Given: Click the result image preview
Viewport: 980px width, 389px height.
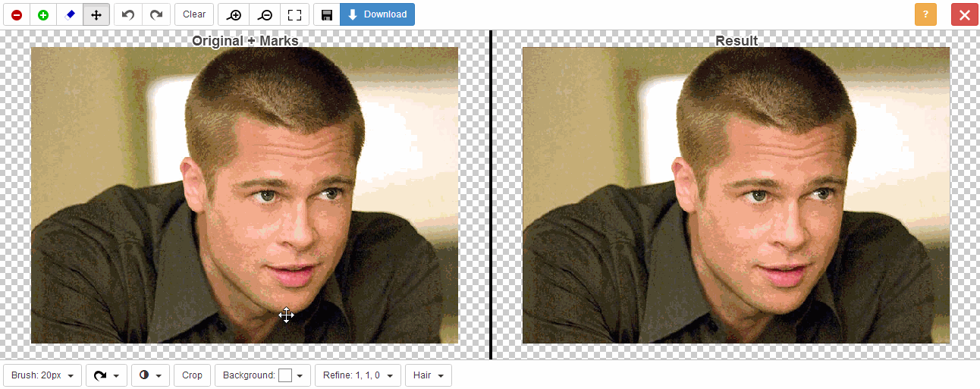Looking at the screenshot, I should pyautogui.click(x=736, y=196).
